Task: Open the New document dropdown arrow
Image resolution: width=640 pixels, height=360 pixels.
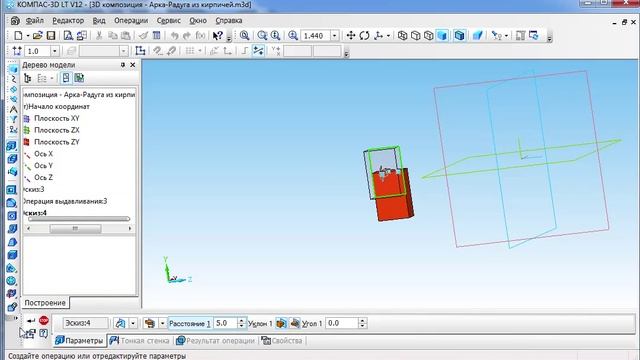Action: coord(27,36)
